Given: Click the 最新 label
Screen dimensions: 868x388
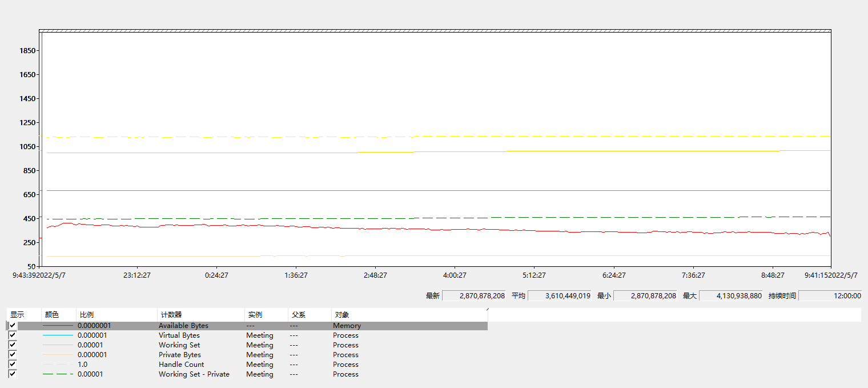Looking at the screenshot, I should coord(433,296).
